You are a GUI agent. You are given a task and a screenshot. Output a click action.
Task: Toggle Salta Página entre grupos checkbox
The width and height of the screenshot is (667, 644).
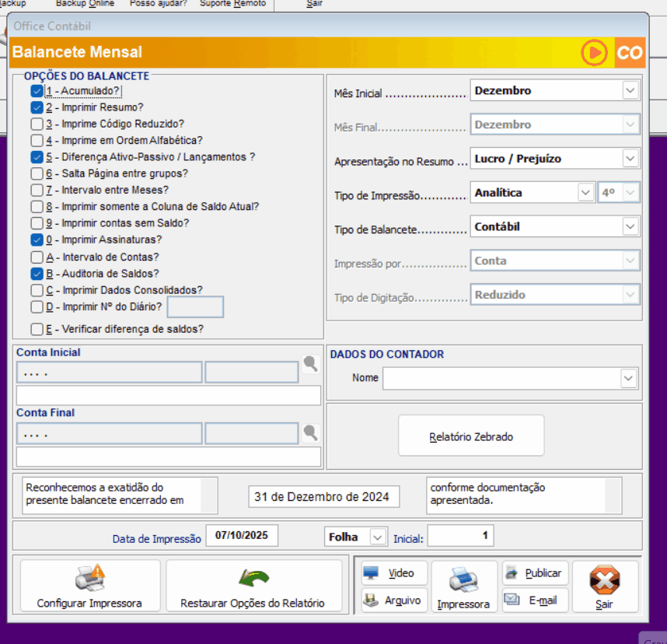click(37, 173)
